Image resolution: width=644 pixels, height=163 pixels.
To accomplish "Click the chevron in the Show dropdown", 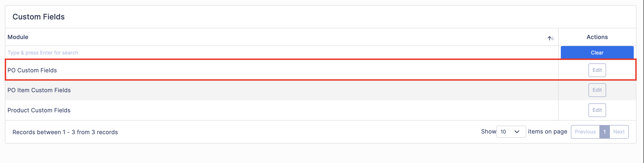I will tap(517, 132).
